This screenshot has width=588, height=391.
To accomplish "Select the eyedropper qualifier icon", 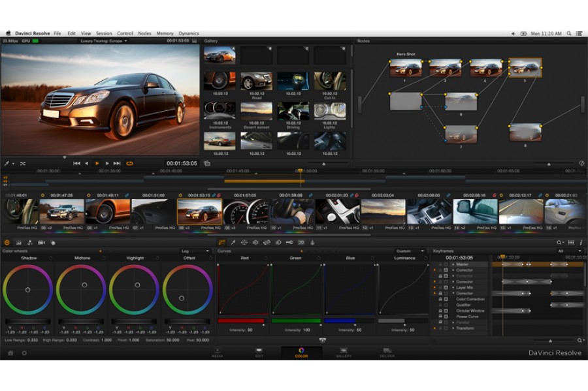I will [233, 242].
